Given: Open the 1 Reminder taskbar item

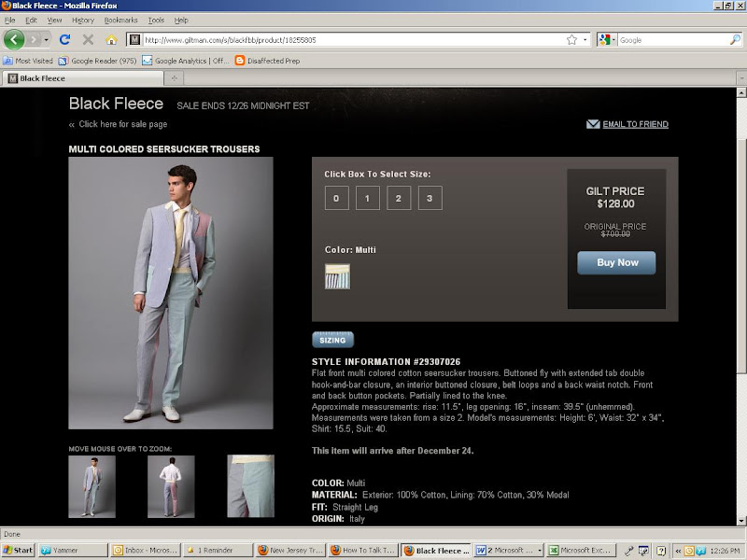Looking at the screenshot, I should 218,550.
